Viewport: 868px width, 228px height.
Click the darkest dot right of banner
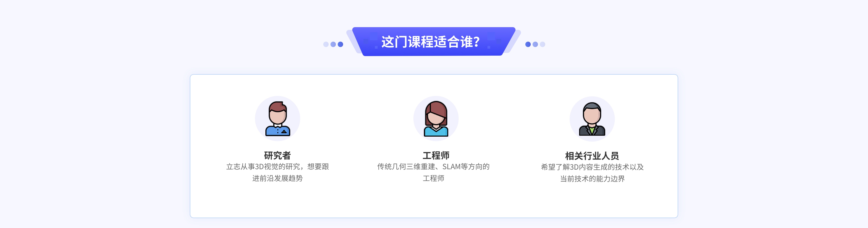528,44
